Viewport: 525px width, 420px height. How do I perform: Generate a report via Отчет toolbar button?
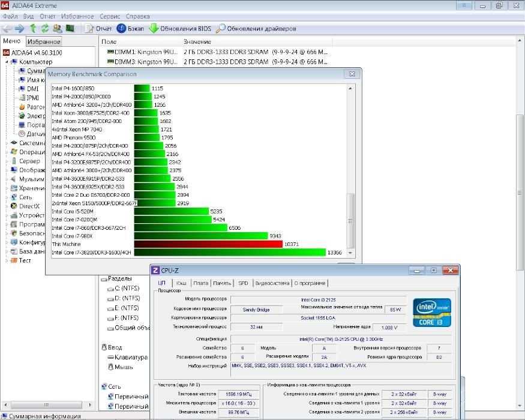[x=99, y=29]
